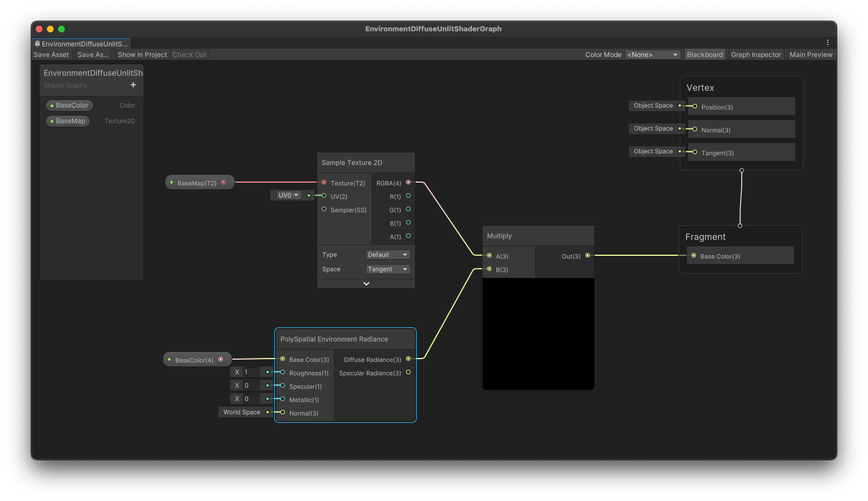The width and height of the screenshot is (868, 501).
Task: Click the UV(2) input port
Action: tap(324, 195)
